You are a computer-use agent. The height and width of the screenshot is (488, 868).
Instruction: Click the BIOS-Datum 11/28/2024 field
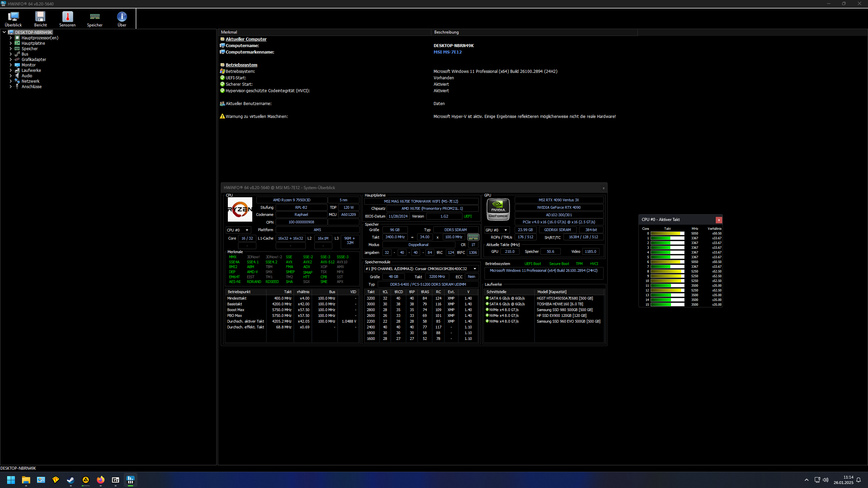click(x=398, y=216)
